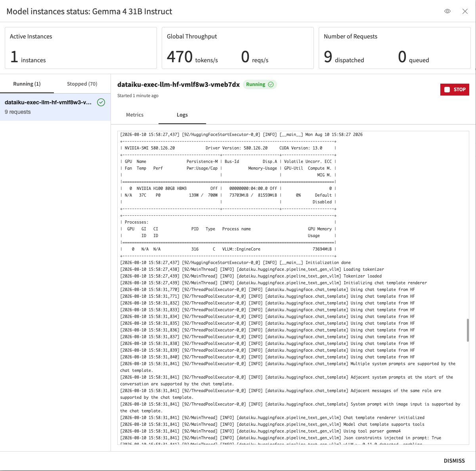
Task: Click the 470 tokens/s throughput value
Action: [x=192, y=57]
